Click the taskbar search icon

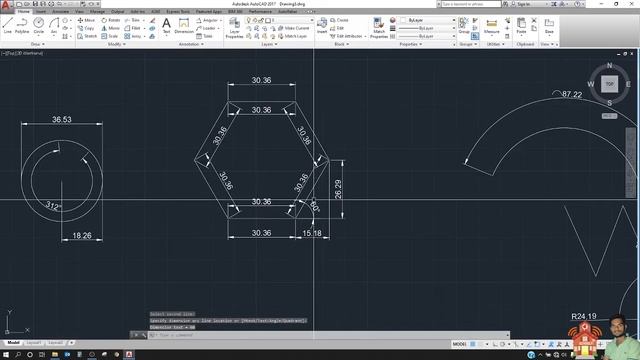18,355
